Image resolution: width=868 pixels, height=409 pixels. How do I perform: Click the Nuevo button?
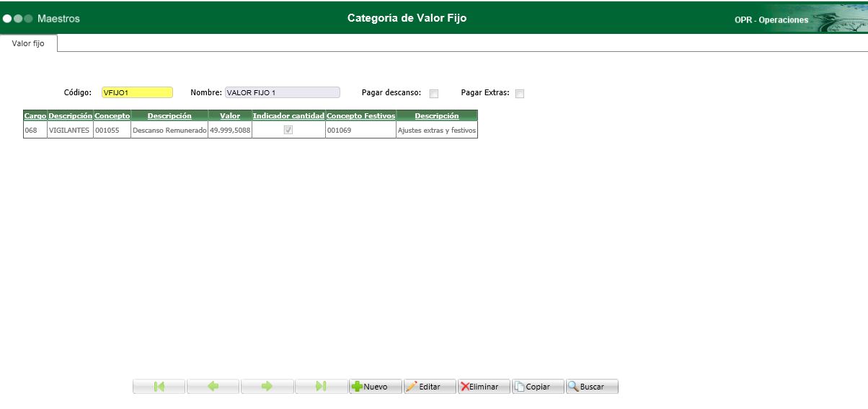376,387
